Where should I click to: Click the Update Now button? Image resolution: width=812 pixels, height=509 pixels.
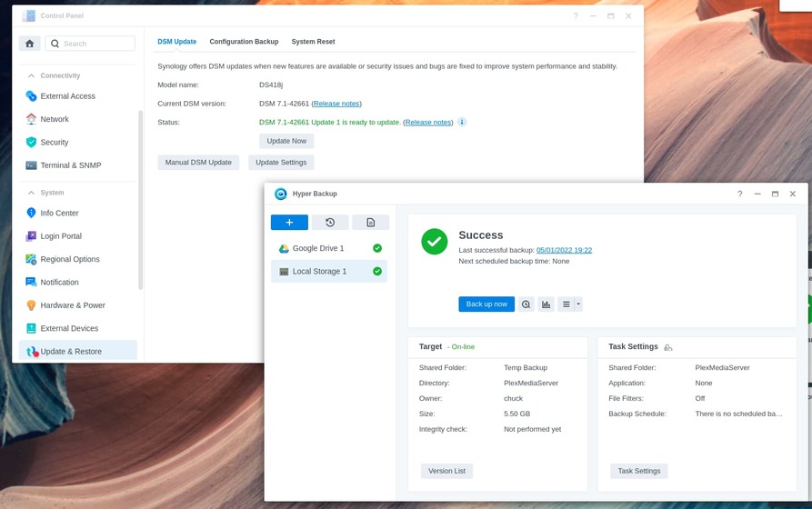tap(286, 141)
